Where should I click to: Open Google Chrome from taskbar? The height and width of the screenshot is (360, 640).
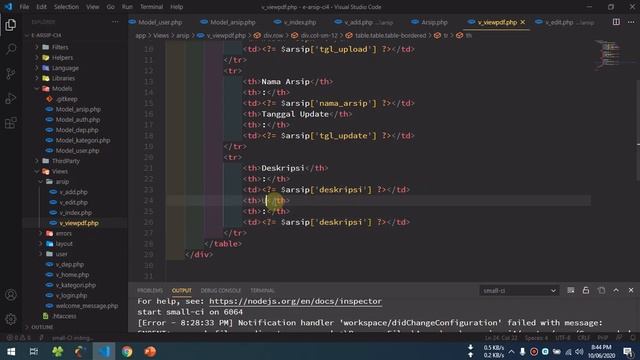[x=127, y=351]
